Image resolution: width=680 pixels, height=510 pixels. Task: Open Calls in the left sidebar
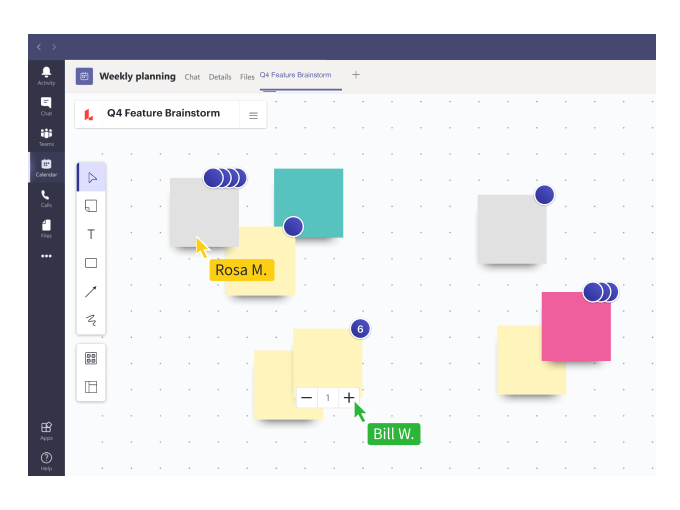coord(46,197)
